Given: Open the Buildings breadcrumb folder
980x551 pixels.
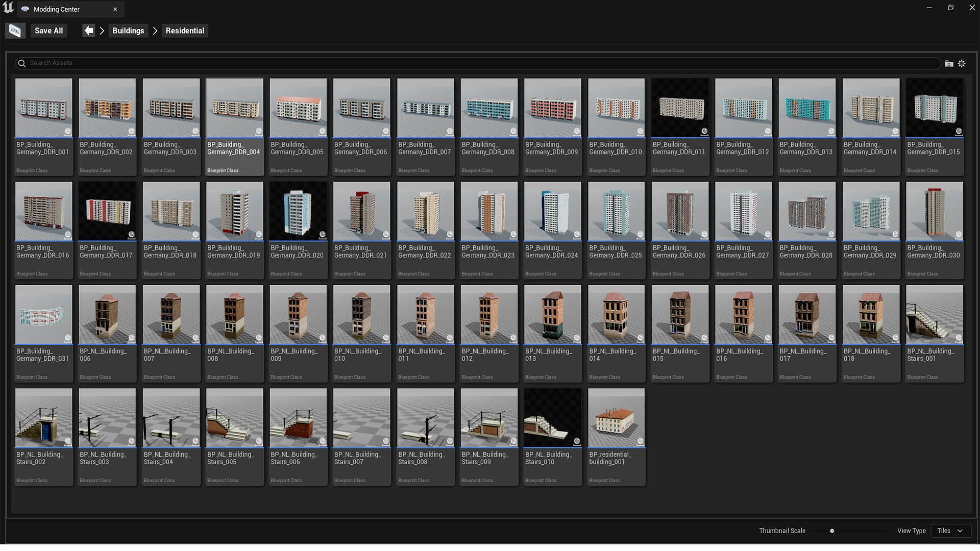Looking at the screenshot, I should [x=128, y=31].
